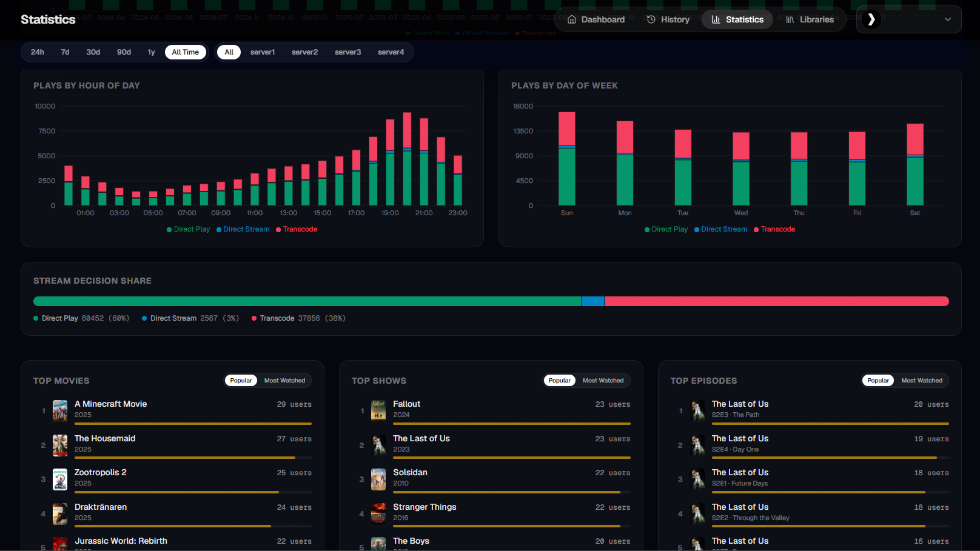The image size is (980, 551).
Task: Open the Dashboard tab
Action: 596,19
